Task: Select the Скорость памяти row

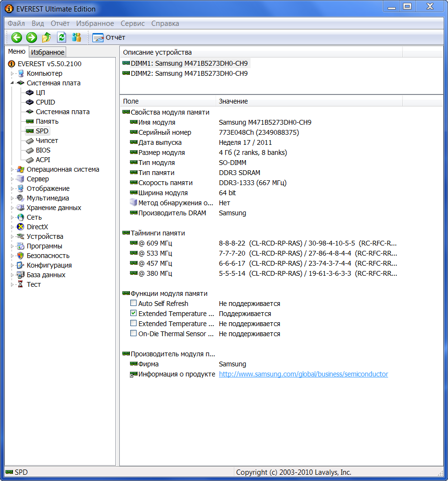Action: point(208,183)
